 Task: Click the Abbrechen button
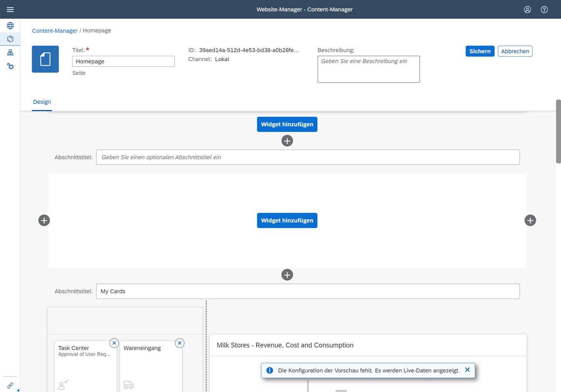click(515, 51)
